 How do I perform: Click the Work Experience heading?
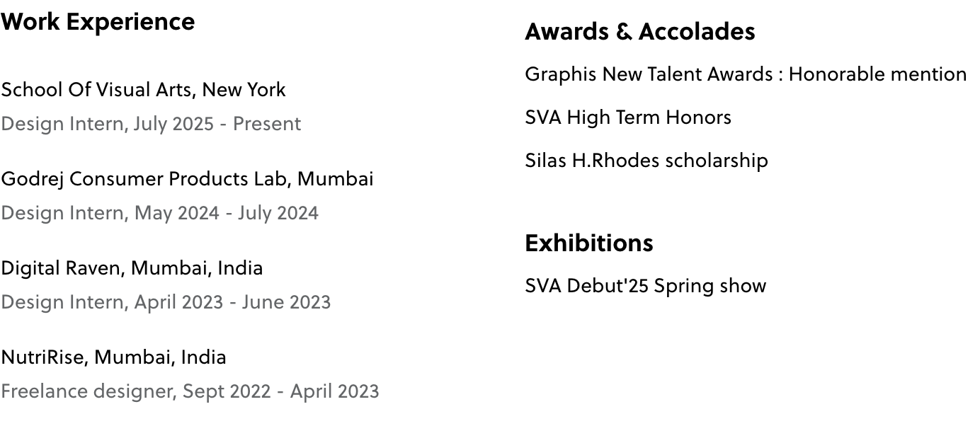(98, 22)
